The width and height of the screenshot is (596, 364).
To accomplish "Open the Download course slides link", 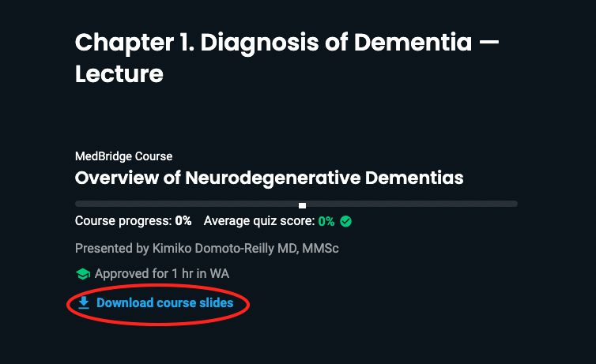I will click(x=156, y=303).
